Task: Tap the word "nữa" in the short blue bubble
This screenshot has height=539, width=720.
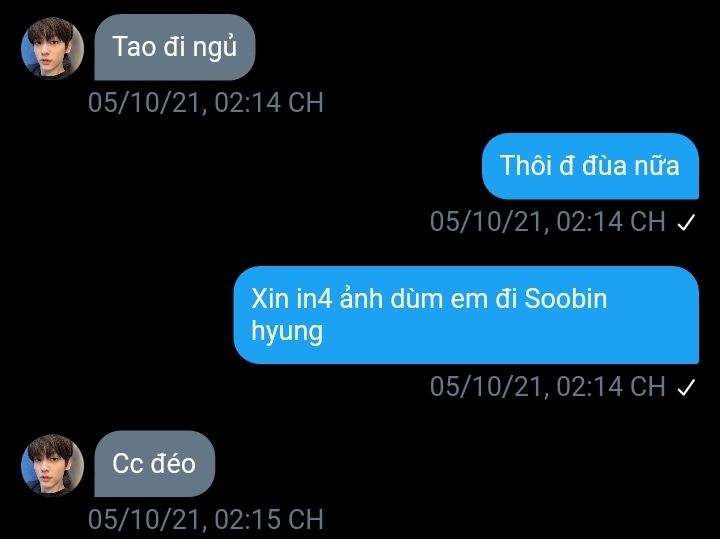Action: tap(657, 165)
